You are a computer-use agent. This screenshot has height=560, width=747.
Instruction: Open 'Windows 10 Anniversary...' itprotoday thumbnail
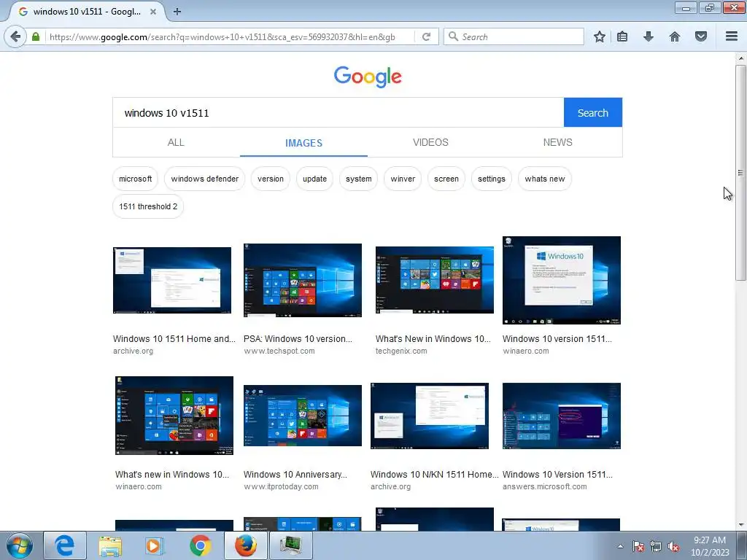click(303, 416)
